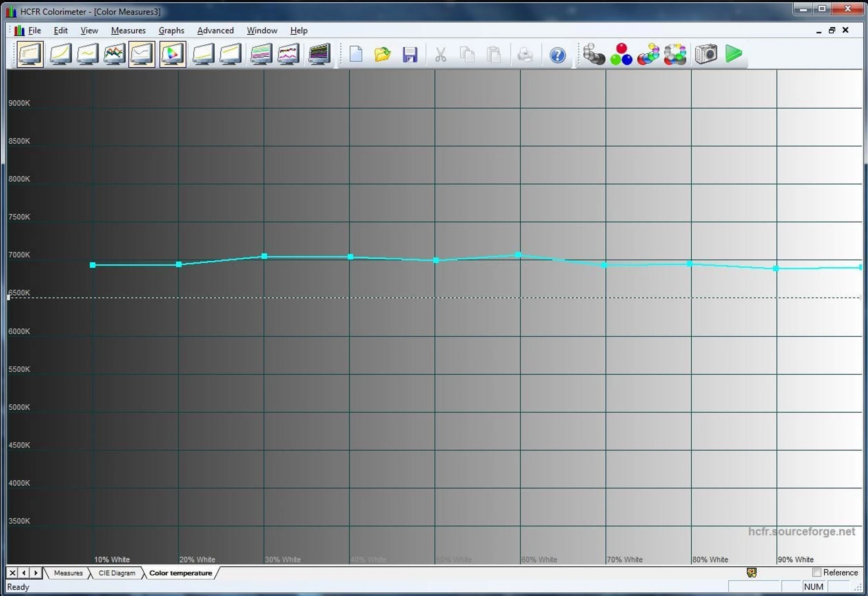Toggle the color temperature graph icon
The height and width of the screenshot is (596, 868).
142,54
